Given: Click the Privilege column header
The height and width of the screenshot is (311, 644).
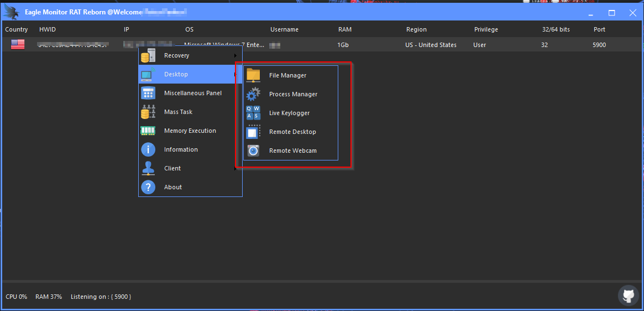Looking at the screenshot, I should pyautogui.click(x=486, y=29).
